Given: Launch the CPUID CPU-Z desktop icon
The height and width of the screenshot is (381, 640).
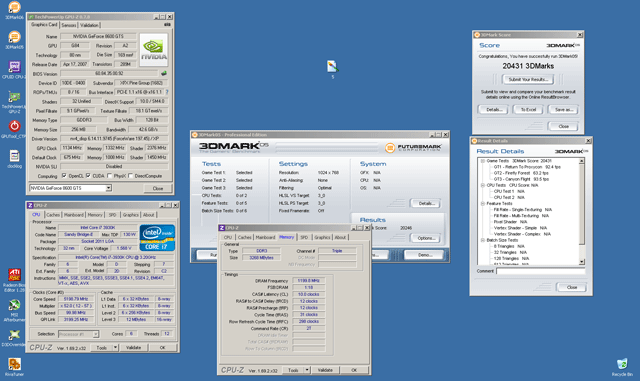Looking at the screenshot, I should click(x=14, y=69).
